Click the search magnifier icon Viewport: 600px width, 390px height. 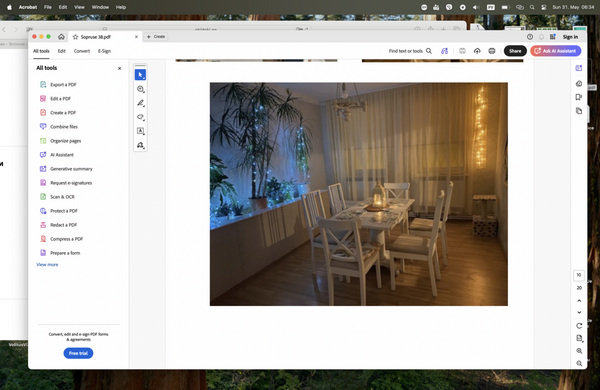429,51
